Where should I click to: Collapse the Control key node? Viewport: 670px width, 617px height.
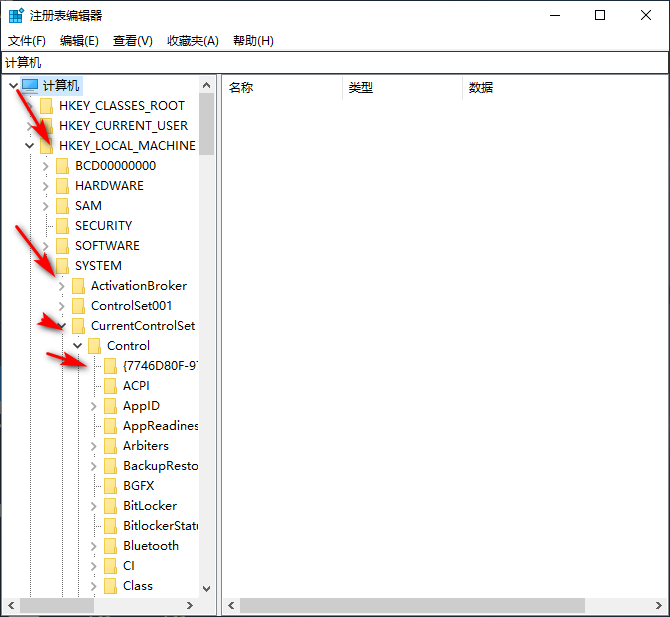coord(78,346)
